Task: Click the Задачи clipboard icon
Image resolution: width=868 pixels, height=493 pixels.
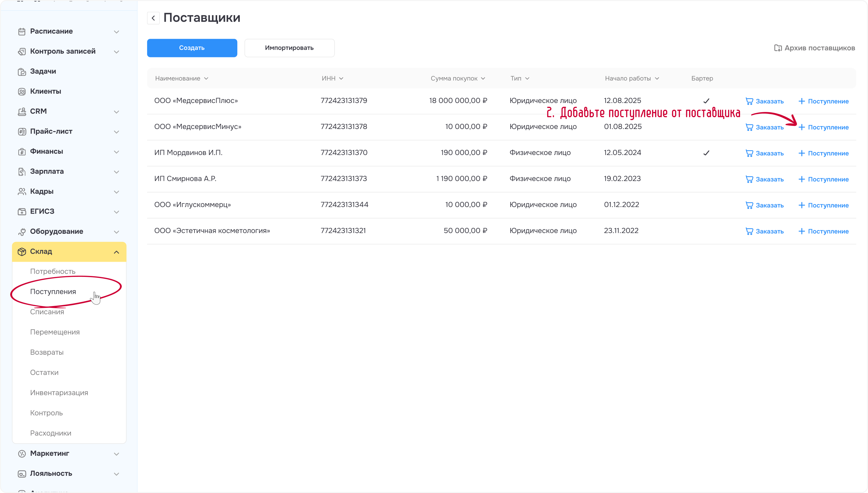Action: click(22, 71)
